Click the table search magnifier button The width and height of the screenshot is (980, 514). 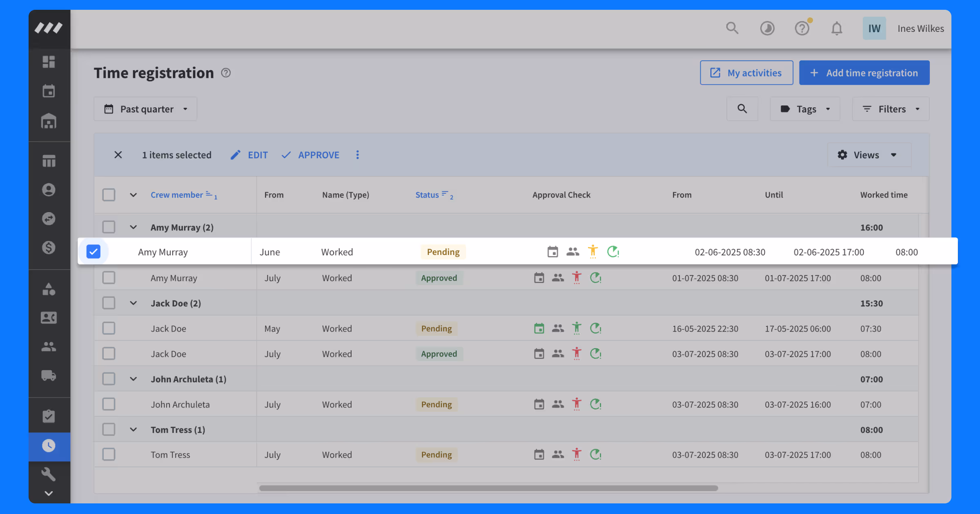click(742, 109)
